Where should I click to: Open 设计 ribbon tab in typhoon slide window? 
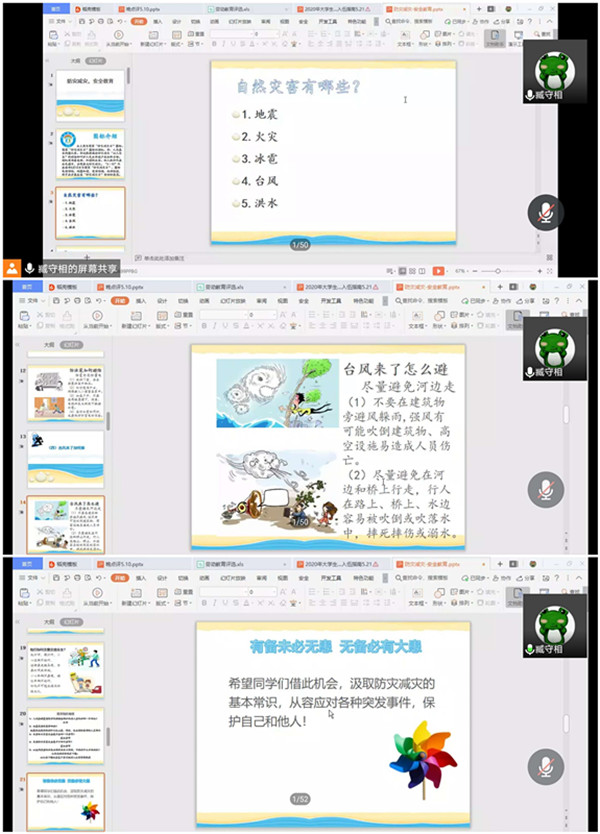pos(162,301)
